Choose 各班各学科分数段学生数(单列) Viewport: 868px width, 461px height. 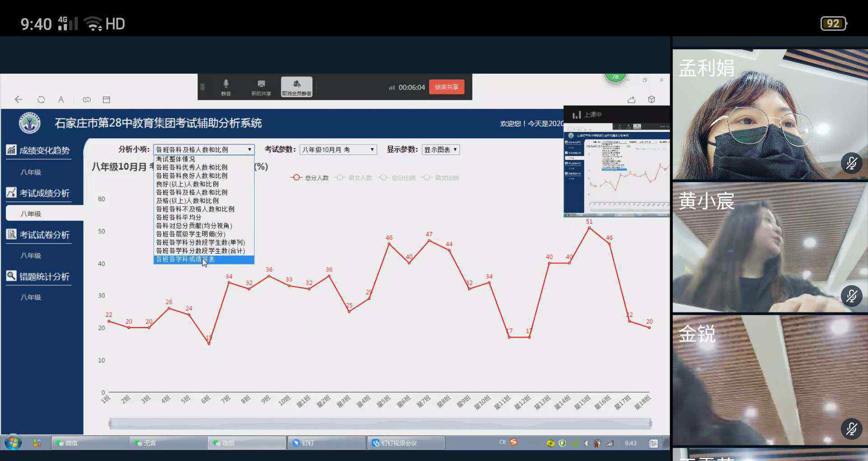pyautogui.click(x=204, y=242)
